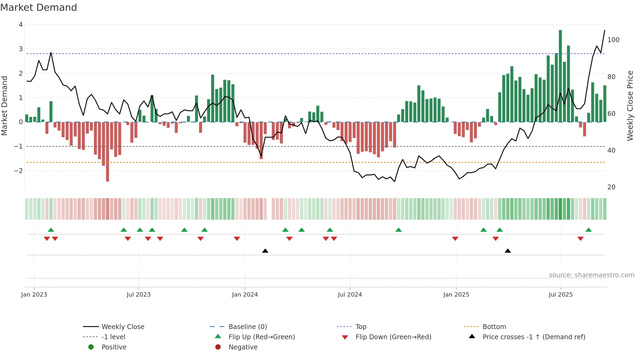Click the green Positive circle in legend

tap(91, 347)
